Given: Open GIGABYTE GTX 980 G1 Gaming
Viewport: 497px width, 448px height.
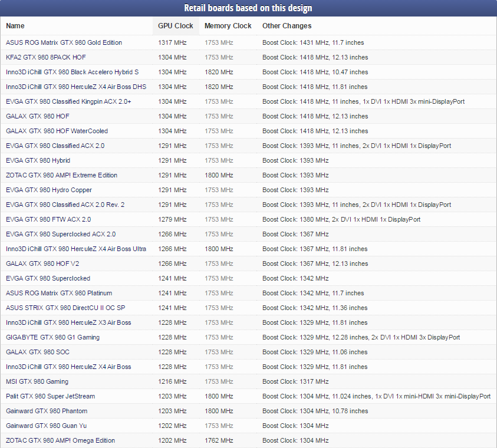Looking at the screenshot, I should pos(52,337).
